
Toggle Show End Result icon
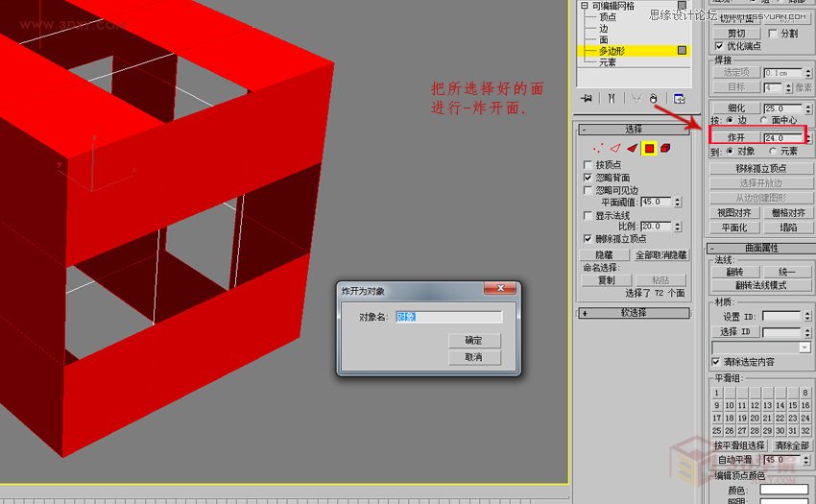pyautogui.click(x=612, y=99)
